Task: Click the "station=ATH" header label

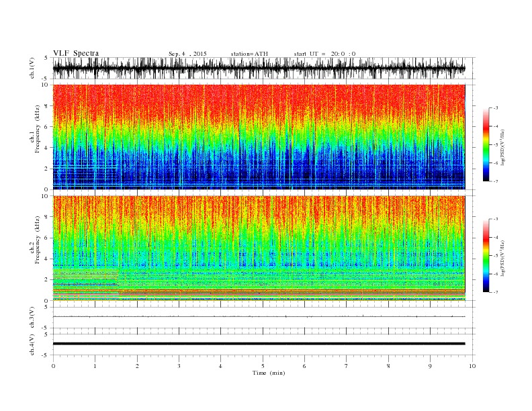Action: pyautogui.click(x=249, y=54)
